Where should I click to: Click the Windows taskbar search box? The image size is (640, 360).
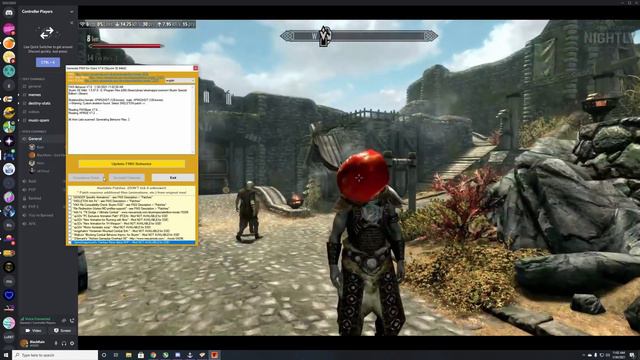[x=55, y=355]
